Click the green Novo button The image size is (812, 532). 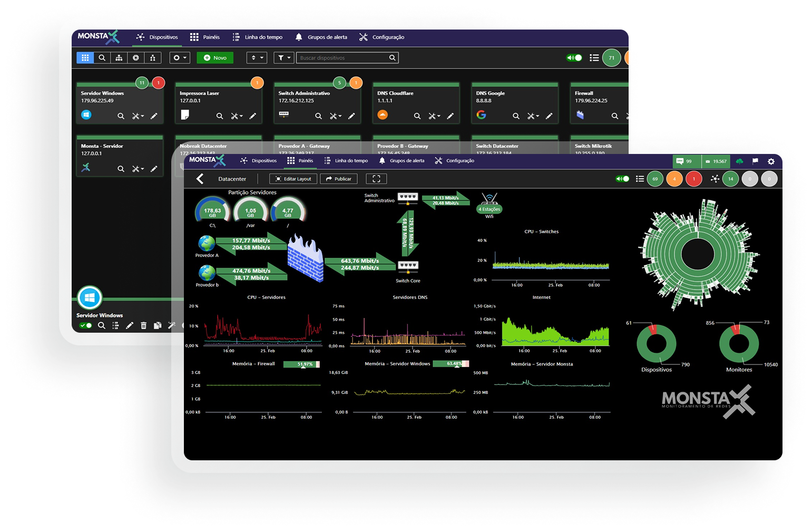click(x=214, y=57)
